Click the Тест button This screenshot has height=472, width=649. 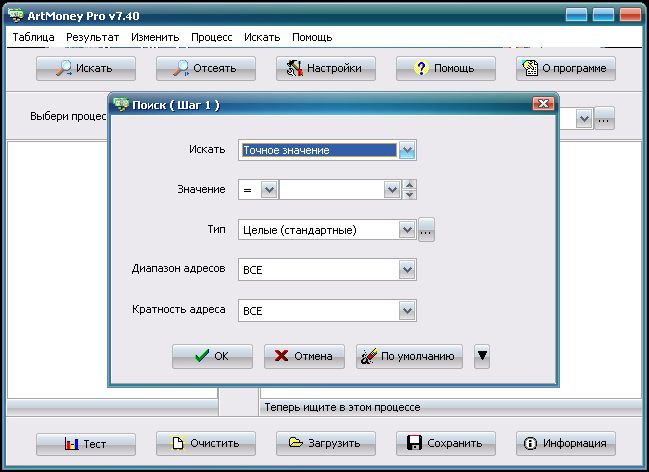(86, 444)
